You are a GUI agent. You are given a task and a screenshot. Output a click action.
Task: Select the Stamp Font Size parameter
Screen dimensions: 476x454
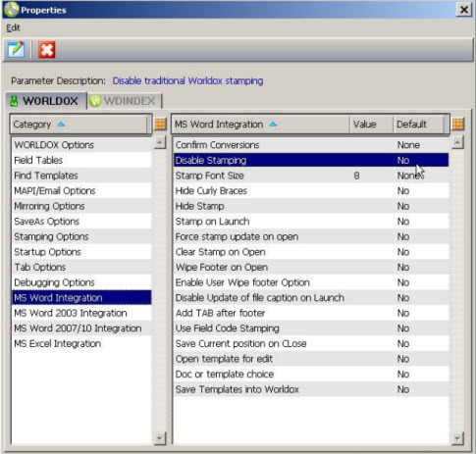(311, 176)
